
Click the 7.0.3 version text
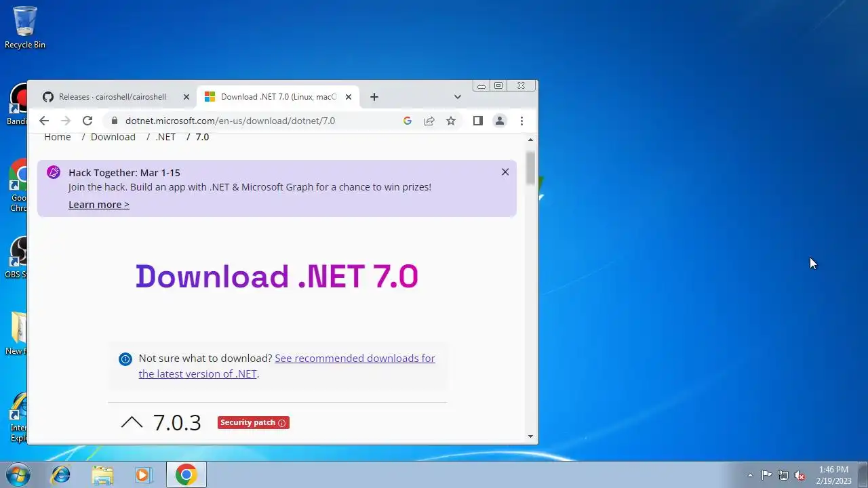pos(177,422)
